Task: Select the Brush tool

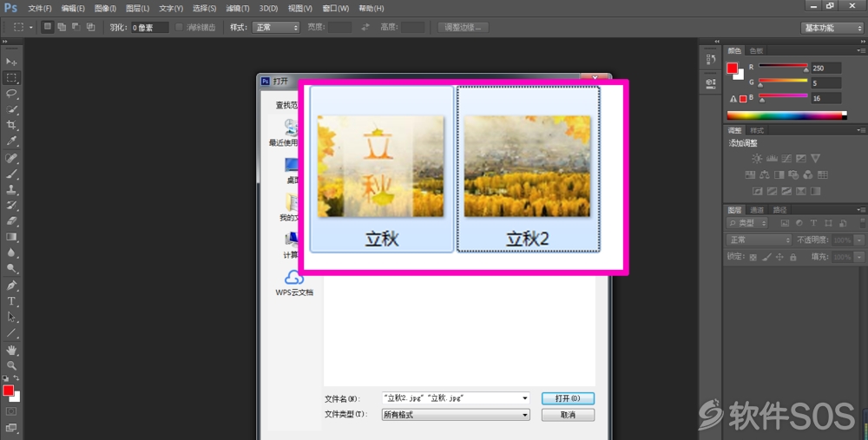Action: click(11, 174)
